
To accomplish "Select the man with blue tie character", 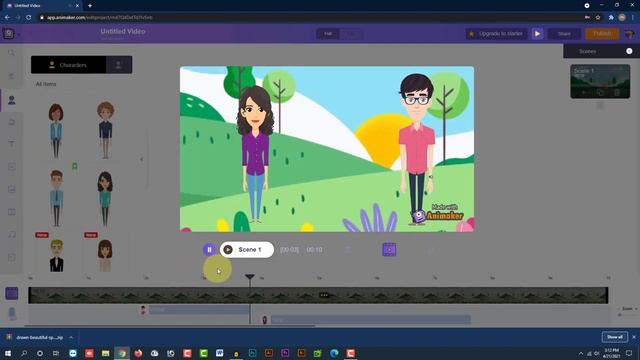I will (x=56, y=198).
